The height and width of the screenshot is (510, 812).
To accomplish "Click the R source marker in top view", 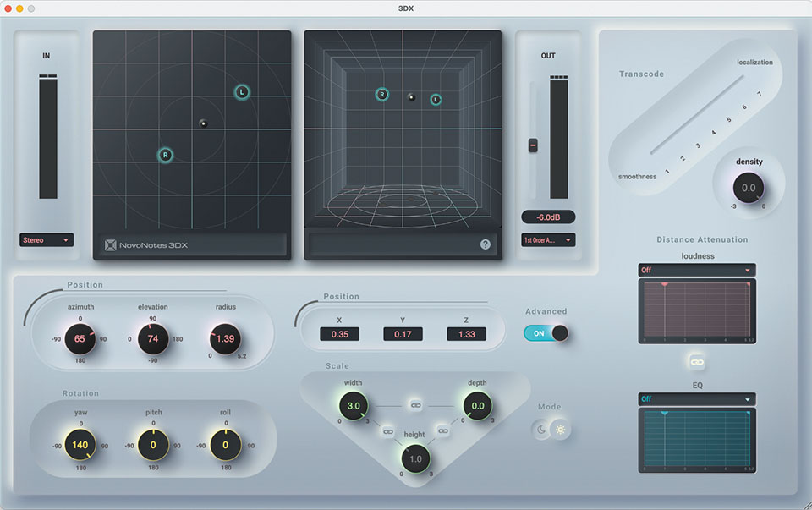I will [165, 155].
